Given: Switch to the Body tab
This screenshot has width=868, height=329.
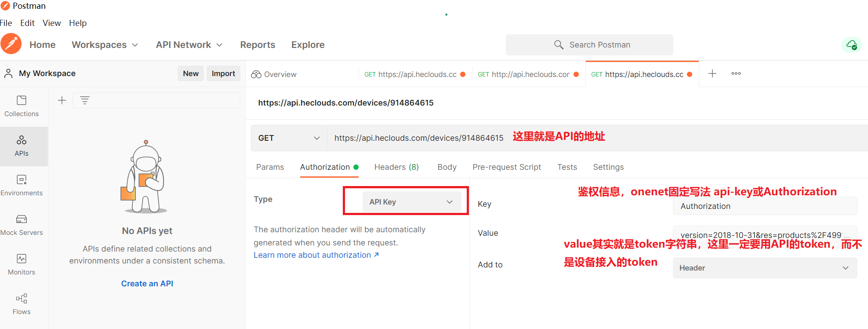Looking at the screenshot, I should (x=447, y=167).
